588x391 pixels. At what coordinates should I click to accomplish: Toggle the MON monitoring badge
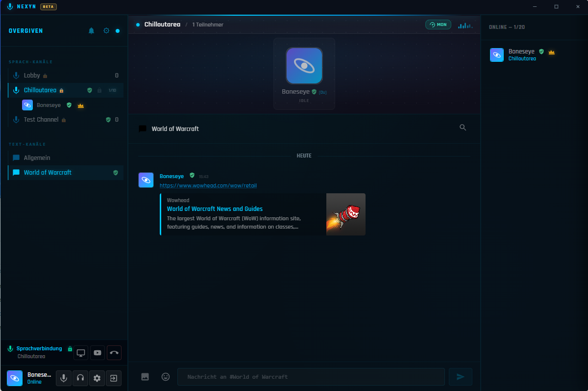pos(438,25)
